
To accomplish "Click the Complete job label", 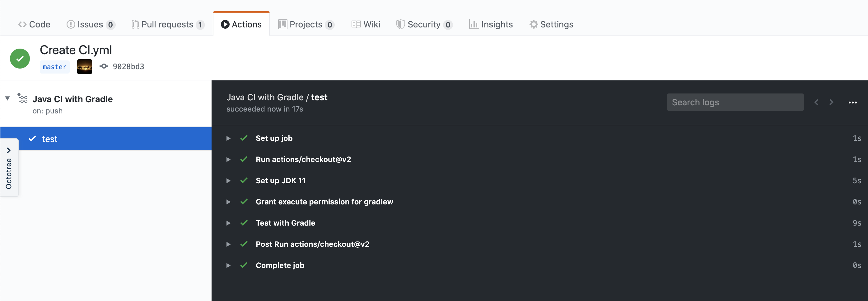I will coord(280,265).
